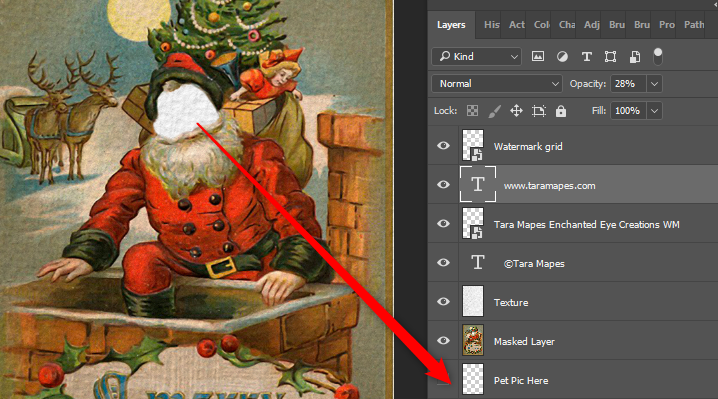
Task: Lock position move icon
Action: click(x=517, y=110)
